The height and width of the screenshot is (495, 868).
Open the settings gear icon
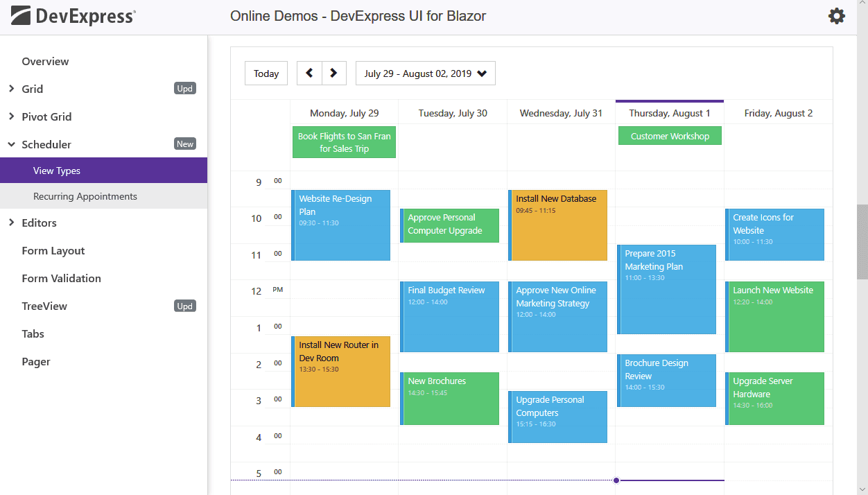click(x=837, y=16)
